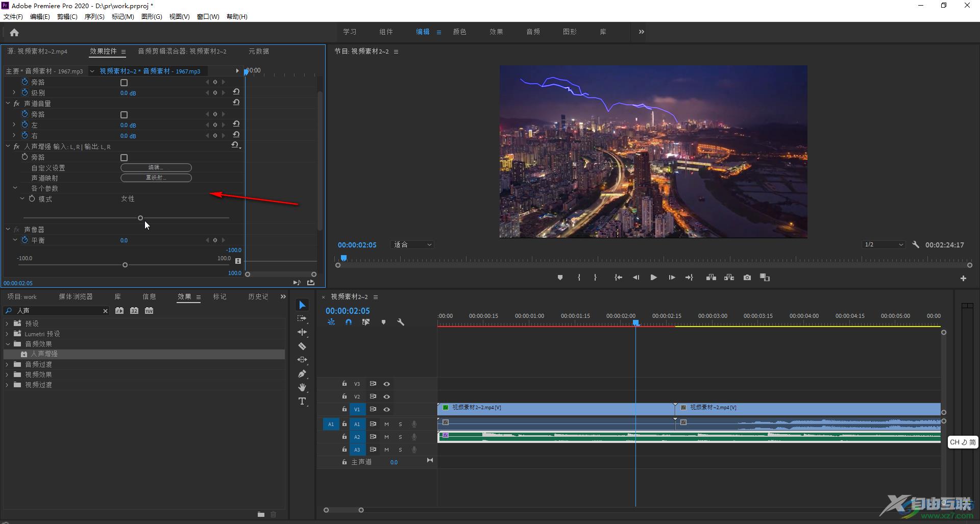Viewport: 980px width, 524px height.
Task: Collapse the 音频效果 folder
Action: (7, 344)
